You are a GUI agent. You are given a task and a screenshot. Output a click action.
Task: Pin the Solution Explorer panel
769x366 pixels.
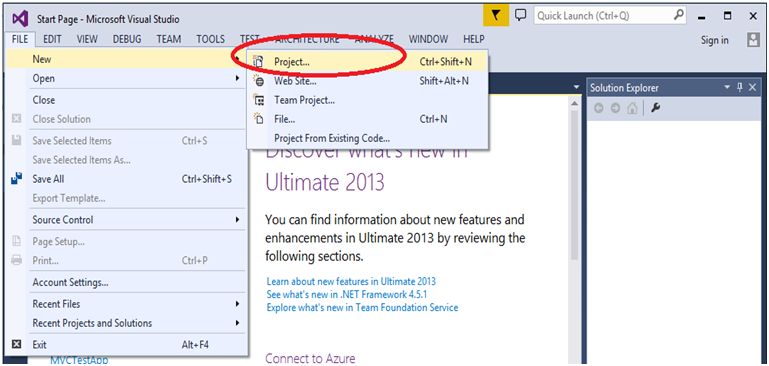[740, 87]
